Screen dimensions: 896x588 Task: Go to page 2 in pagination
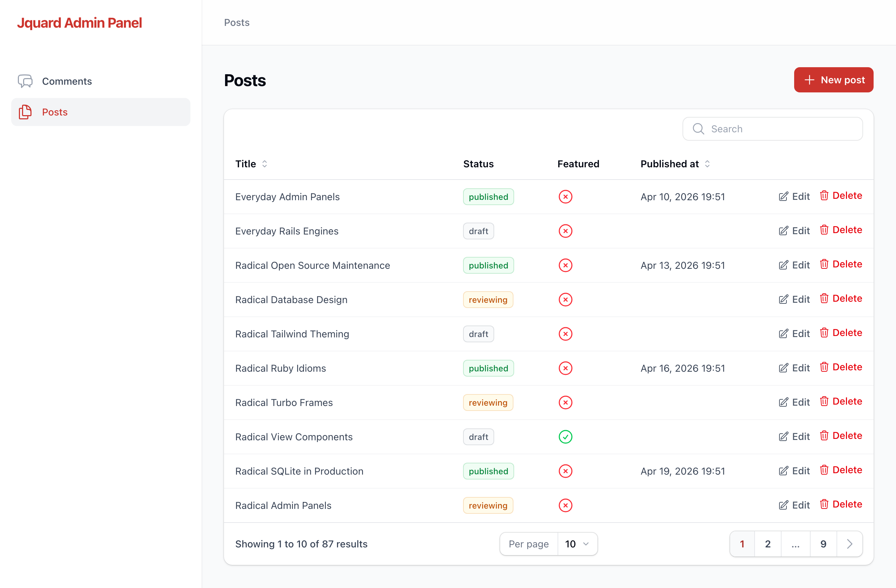(768, 544)
